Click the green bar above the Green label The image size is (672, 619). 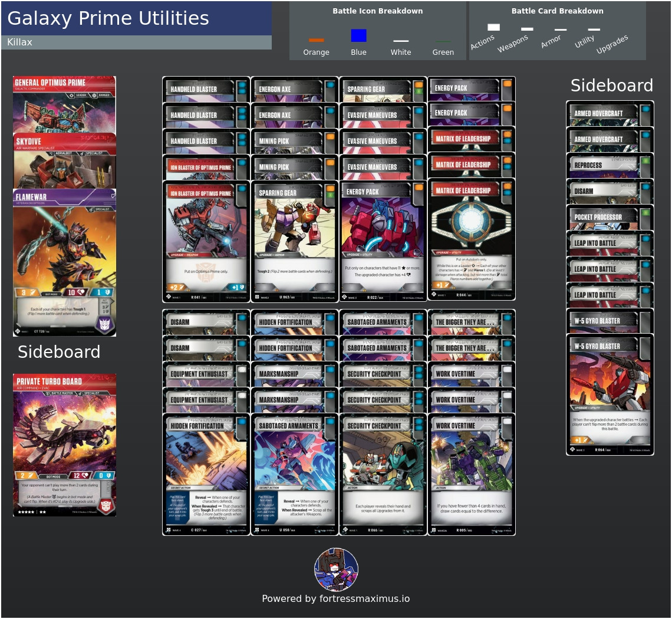(x=443, y=42)
